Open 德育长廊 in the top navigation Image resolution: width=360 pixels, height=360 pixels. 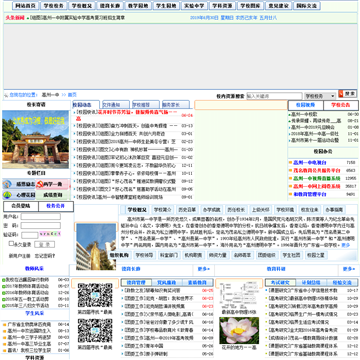tap(110, 6)
